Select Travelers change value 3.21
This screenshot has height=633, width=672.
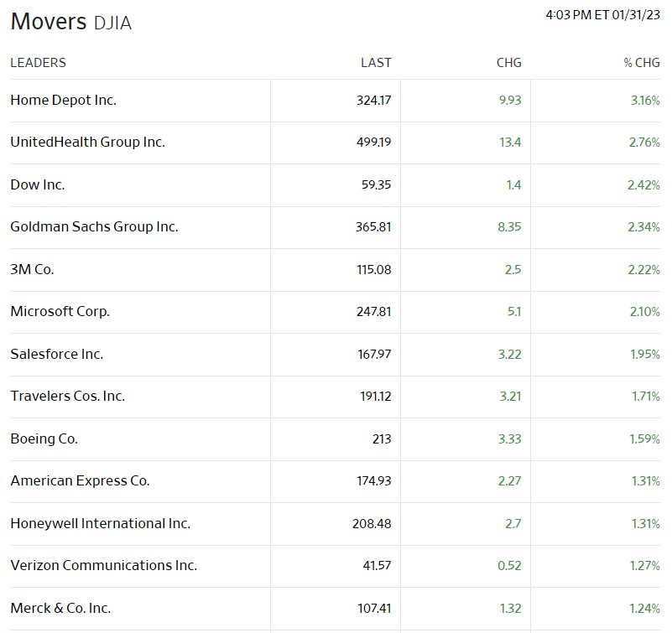pos(510,397)
